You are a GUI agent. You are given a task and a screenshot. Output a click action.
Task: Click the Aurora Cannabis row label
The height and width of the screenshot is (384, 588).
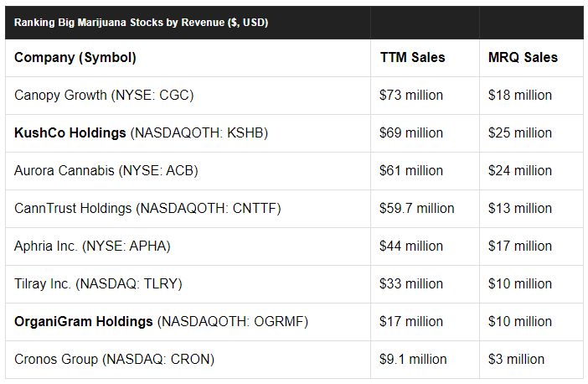click(x=106, y=171)
